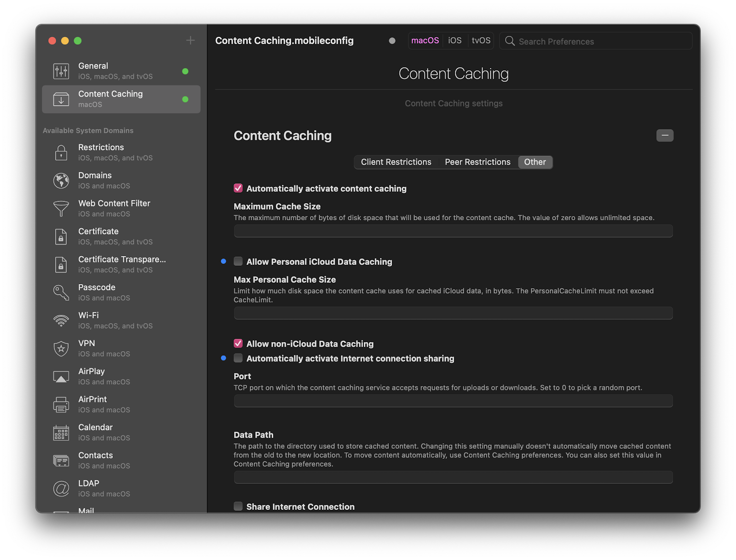The height and width of the screenshot is (560, 736).
Task: Open the Web Content Filter funnel icon
Action: click(x=61, y=208)
